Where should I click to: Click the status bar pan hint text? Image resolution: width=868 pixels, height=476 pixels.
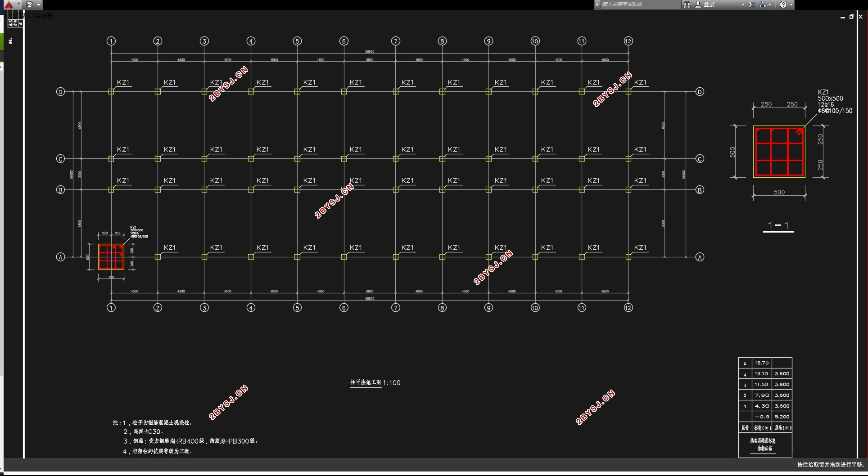tap(831, 464)
